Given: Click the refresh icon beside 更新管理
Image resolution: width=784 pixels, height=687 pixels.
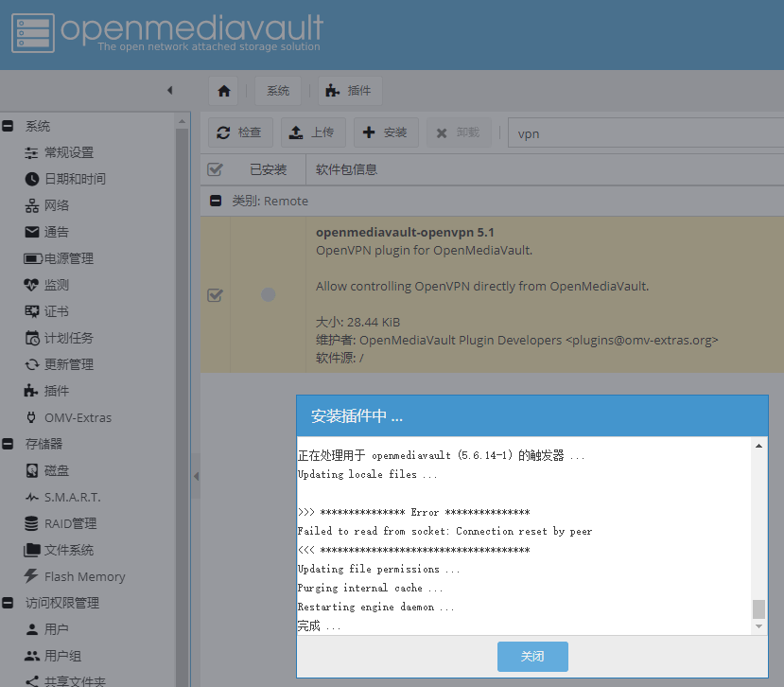Looking at the screenshot, I should (32, 364).
